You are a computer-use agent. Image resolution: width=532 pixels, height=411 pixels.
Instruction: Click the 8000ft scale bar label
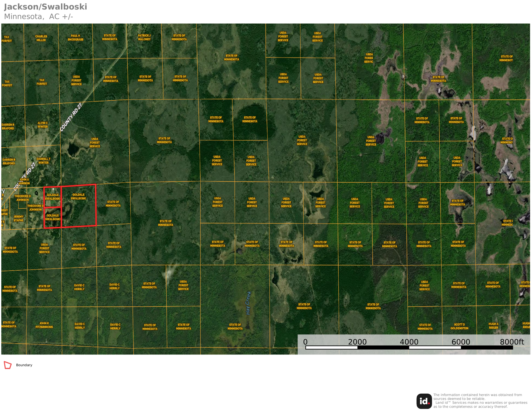[512, 342]
